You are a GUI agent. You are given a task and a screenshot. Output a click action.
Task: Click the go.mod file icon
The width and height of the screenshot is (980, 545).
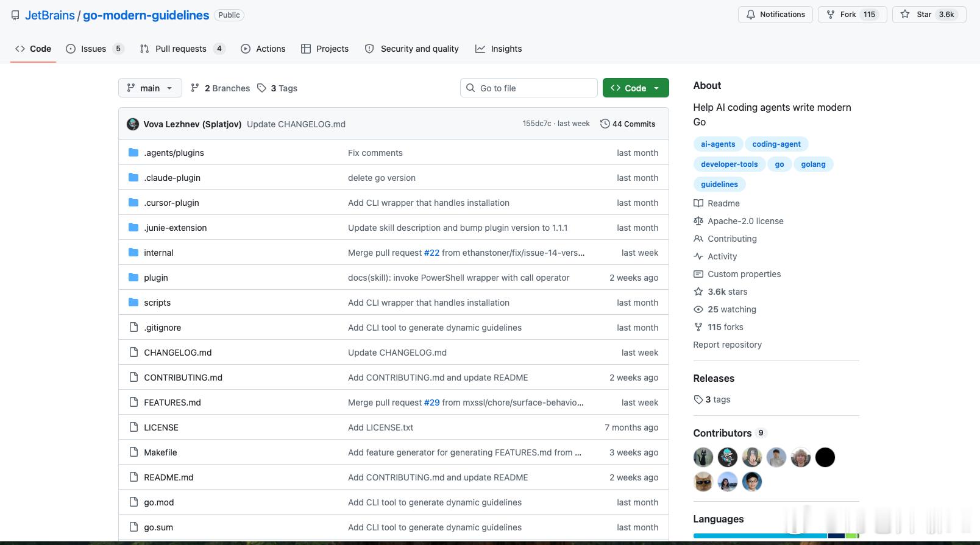[133, 502]
